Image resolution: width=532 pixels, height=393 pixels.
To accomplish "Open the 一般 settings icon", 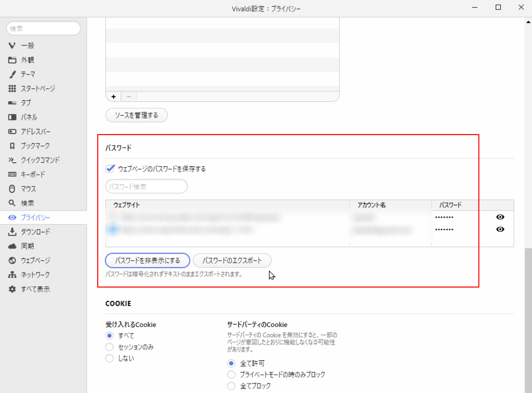I will pyautogui.click(x=12, y=45).
